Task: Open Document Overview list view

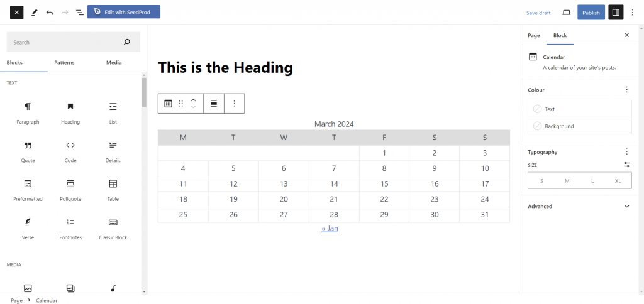Action: [x=80, y=12]
